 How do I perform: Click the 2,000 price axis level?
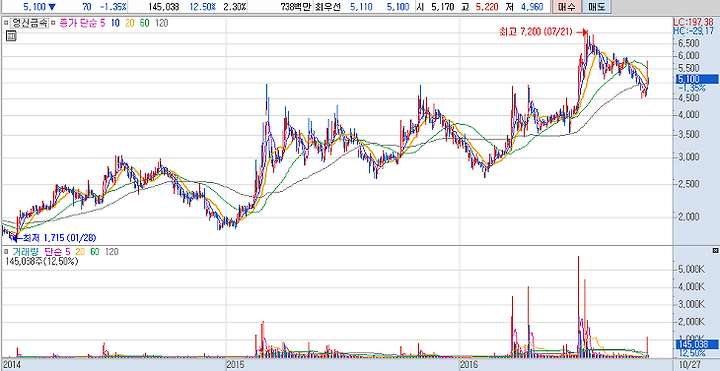[689, 216]
